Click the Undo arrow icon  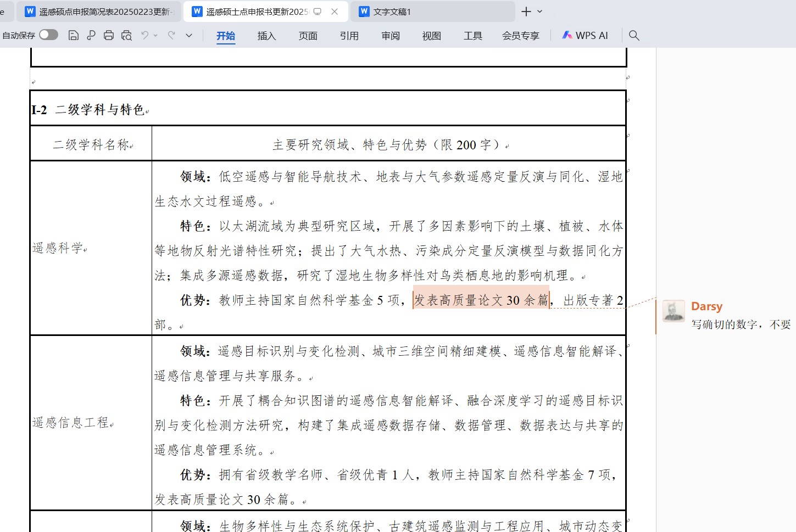144,36
